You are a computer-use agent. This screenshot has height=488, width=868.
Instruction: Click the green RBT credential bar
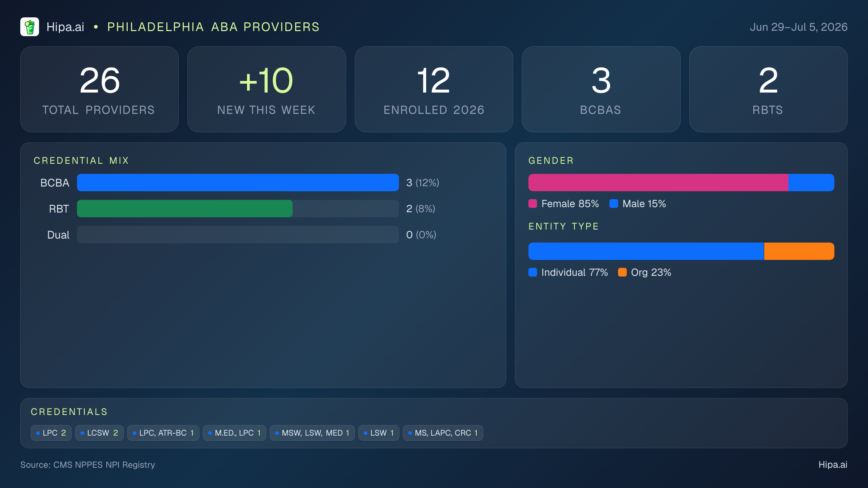(185, 209)
